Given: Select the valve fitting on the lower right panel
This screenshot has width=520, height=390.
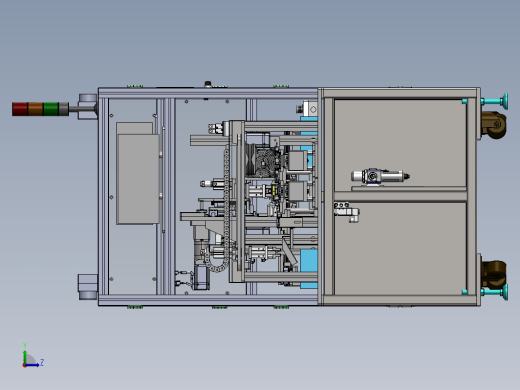Looking at the screenshot, I should pos(347,211).
